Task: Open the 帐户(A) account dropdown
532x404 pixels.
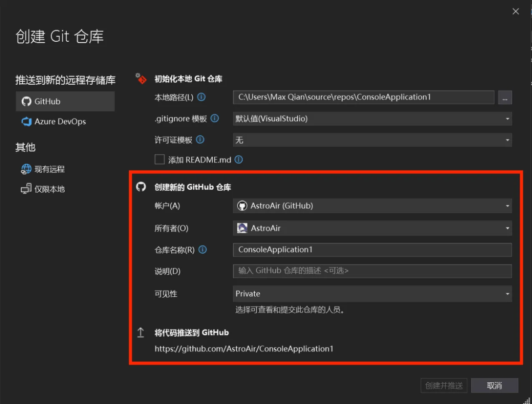Action: [x=372, y=206]
